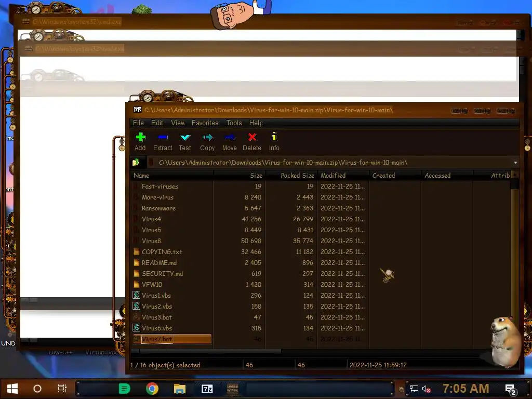
Task: Select the Virus1.vbs script icon
Action: pos(137,295)
